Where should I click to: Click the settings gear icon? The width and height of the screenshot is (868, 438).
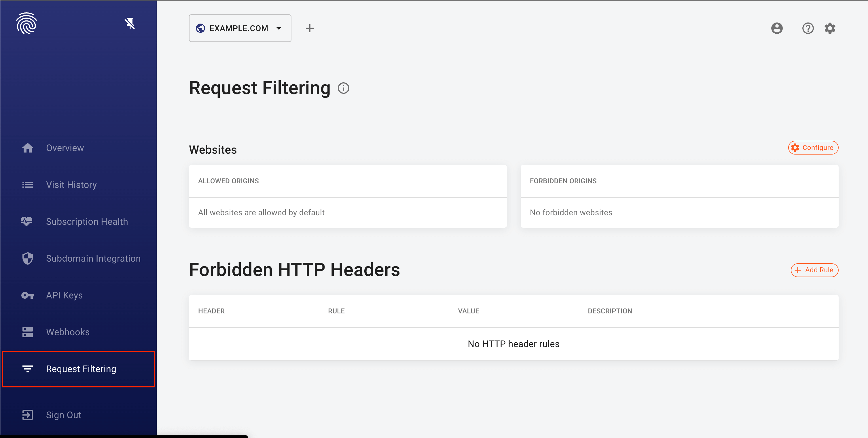point(830,28)
